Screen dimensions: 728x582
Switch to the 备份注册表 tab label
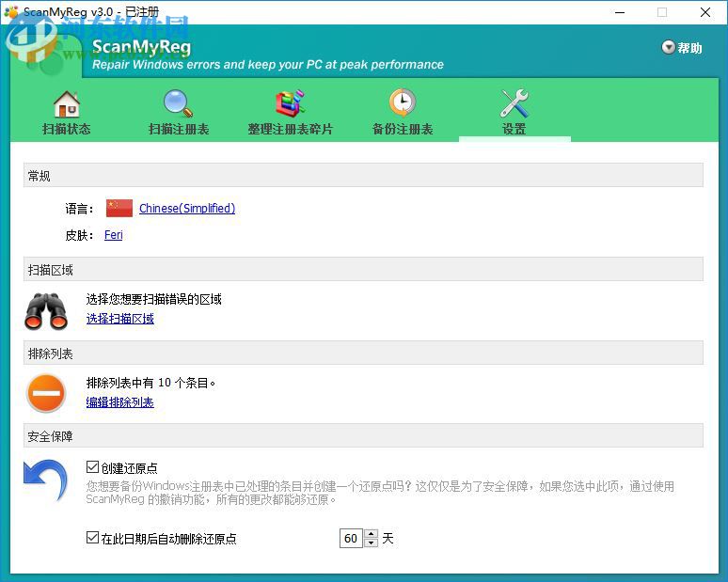tap(403, 129)
